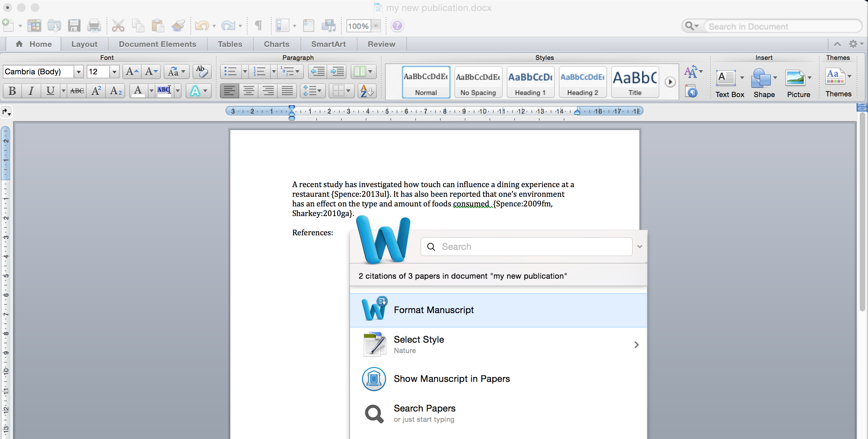Click the Show/Hide paragraph marks icon
This screenshot has height=439, width=868.
259,26
